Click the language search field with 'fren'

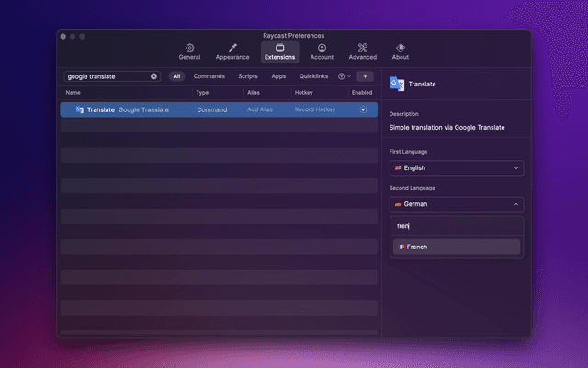coord(457,225)
